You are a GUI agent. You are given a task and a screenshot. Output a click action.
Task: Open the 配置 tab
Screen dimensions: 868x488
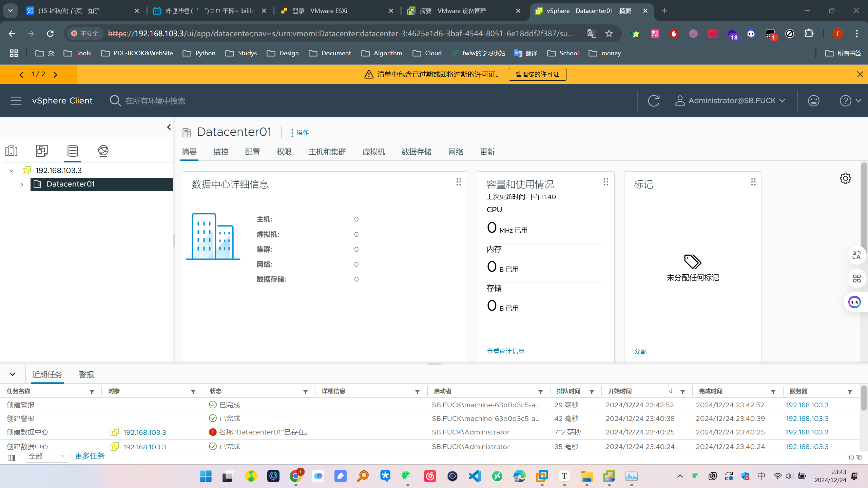[252, 152]
